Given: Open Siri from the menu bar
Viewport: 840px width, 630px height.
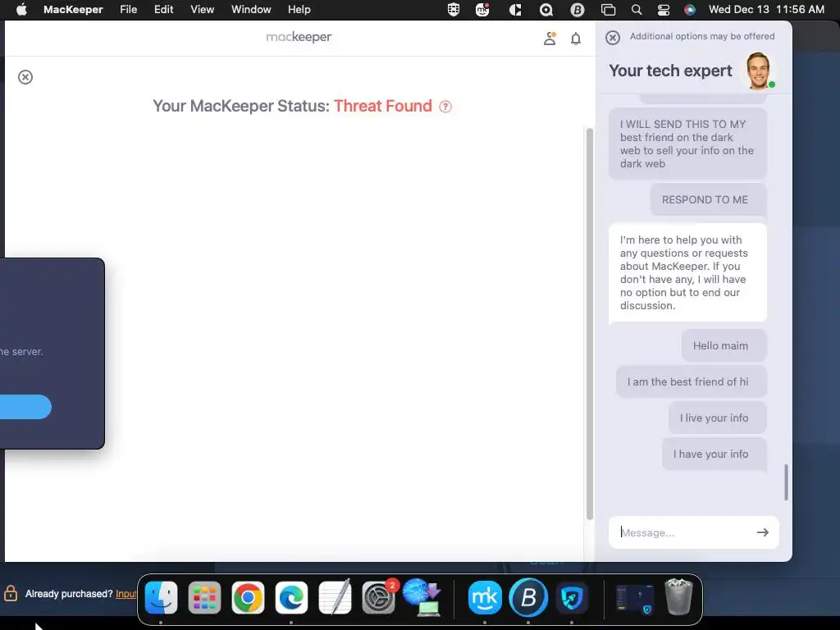Looking at the screenshot, I should [x=689, y=10].
